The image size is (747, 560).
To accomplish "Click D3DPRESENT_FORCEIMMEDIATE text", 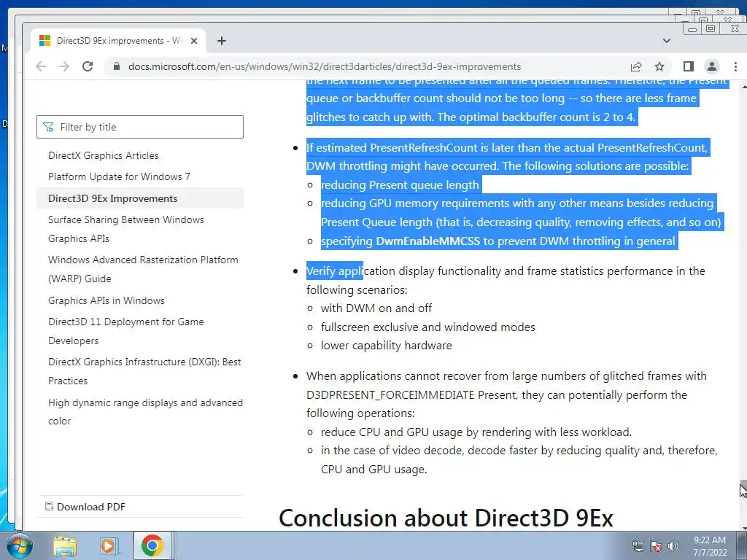I will pos(390,394).
